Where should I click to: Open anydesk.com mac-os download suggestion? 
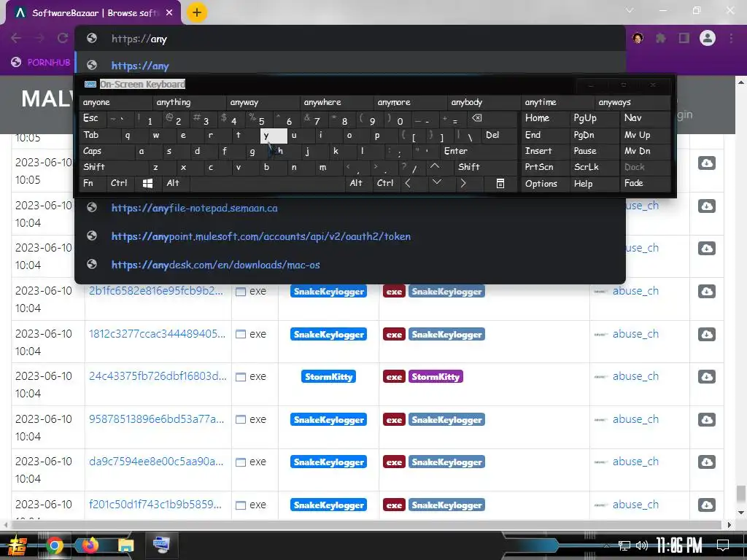coord(350,265)
